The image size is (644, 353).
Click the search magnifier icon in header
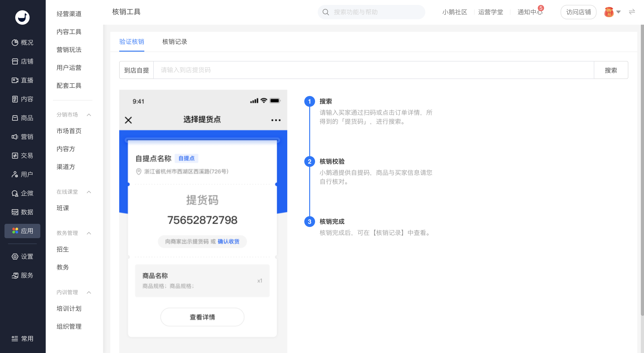pos(326,12)
